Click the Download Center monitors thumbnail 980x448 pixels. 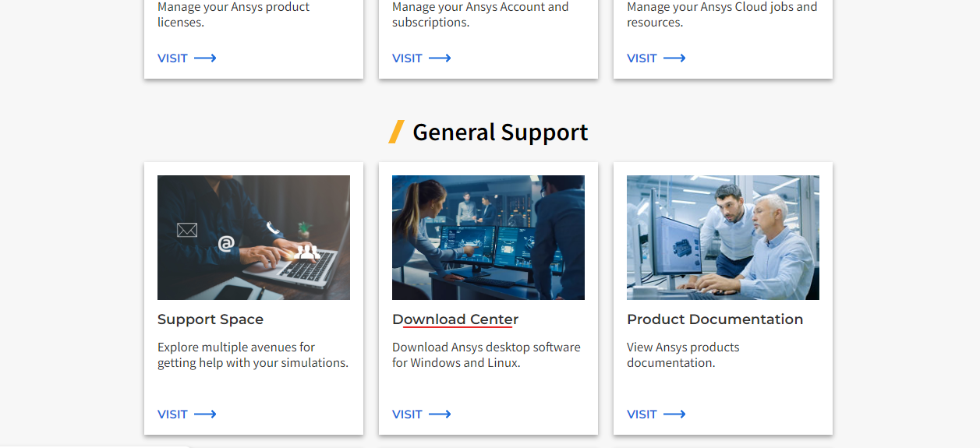[x=488, y=238]
